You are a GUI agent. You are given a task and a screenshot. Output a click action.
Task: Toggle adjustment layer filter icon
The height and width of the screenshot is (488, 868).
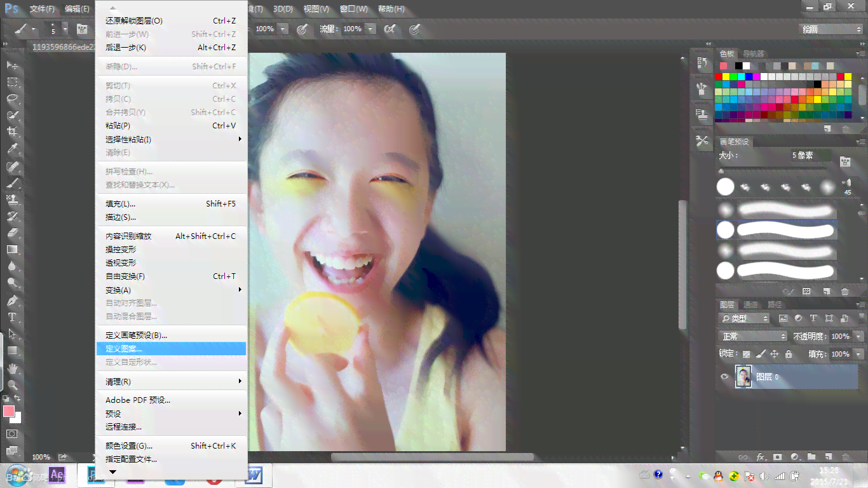click(x=799, y=318)
